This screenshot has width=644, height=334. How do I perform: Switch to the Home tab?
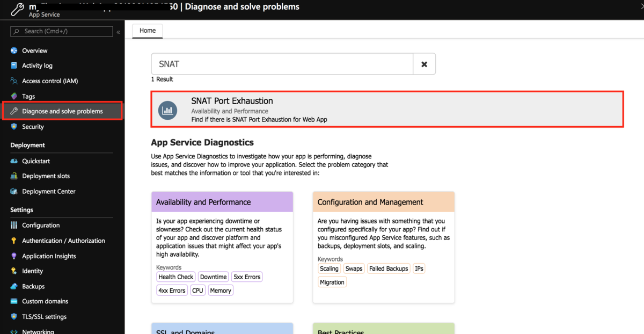pos(148,31)
